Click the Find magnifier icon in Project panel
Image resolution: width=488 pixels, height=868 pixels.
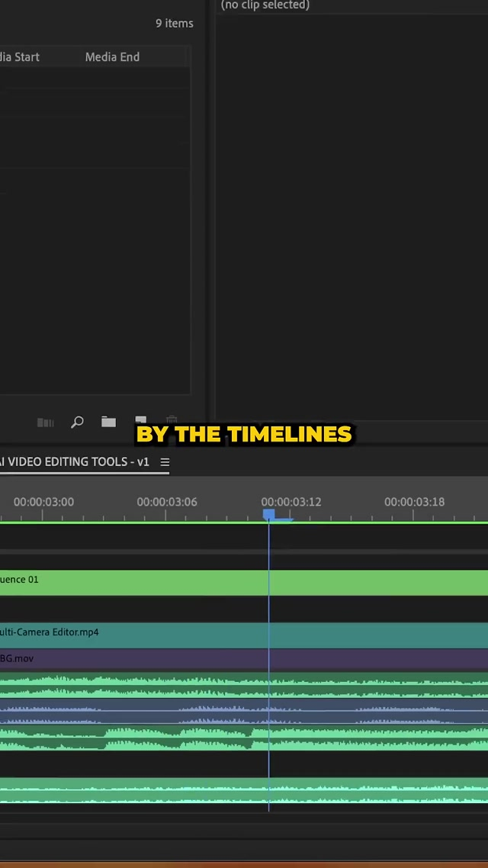(77, 422)
